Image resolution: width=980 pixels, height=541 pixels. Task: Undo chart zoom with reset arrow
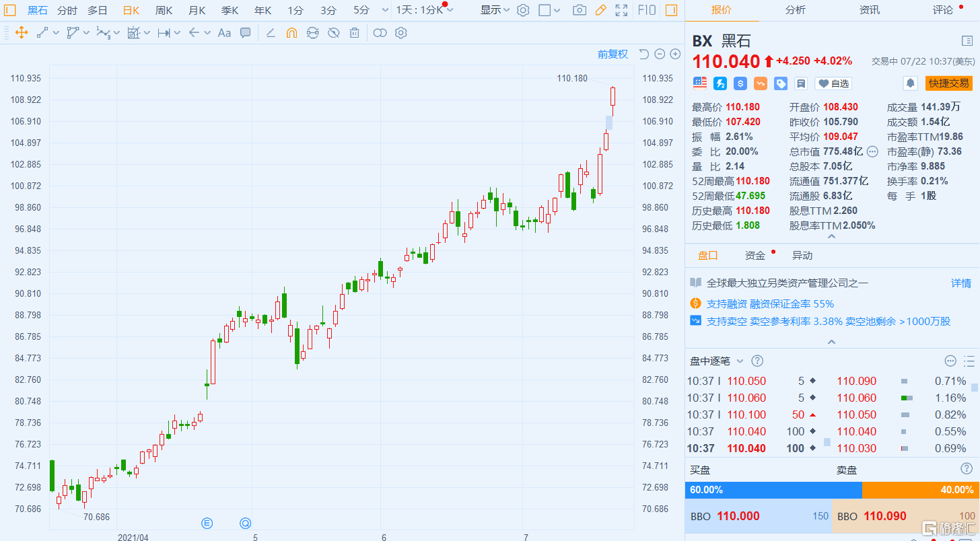[643, 54]
